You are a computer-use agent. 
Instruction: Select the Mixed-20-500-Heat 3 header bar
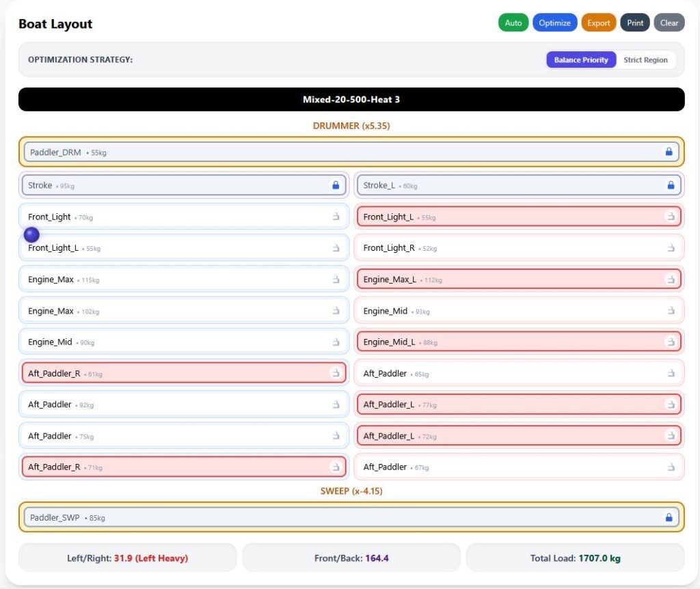(351, 100)
